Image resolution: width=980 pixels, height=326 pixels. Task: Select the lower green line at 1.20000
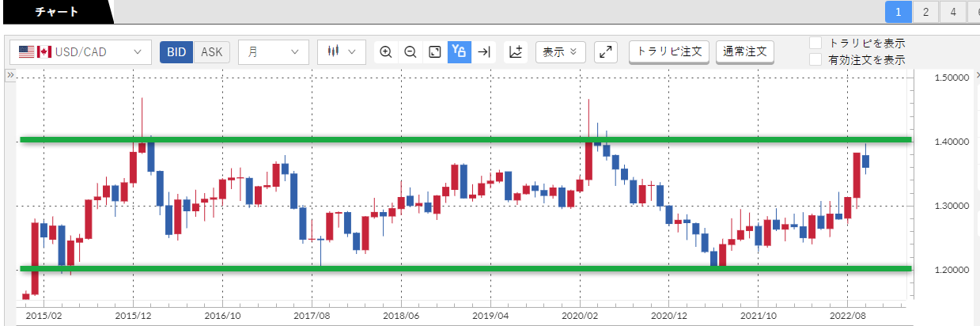pos(466,269)
